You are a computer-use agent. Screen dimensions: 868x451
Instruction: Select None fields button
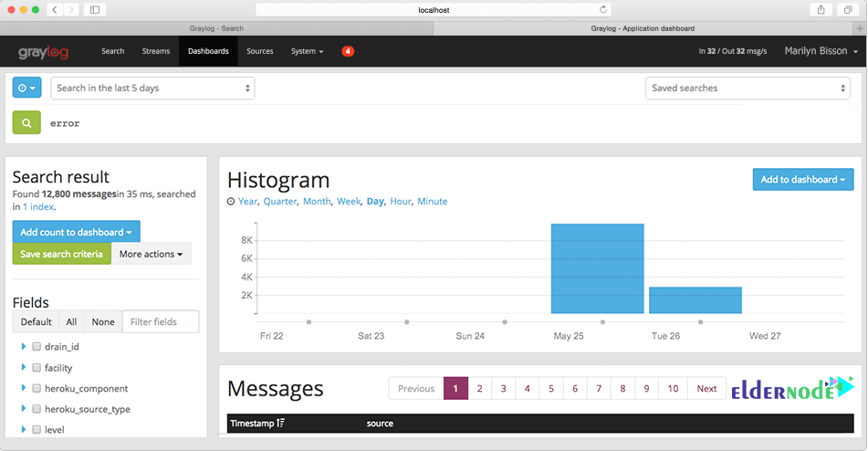click(x=103, y=322)
